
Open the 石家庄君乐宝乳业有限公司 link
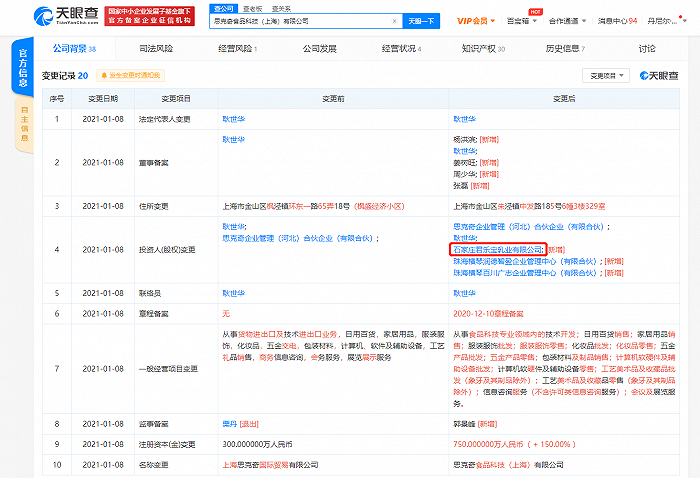tap(497, 247)
